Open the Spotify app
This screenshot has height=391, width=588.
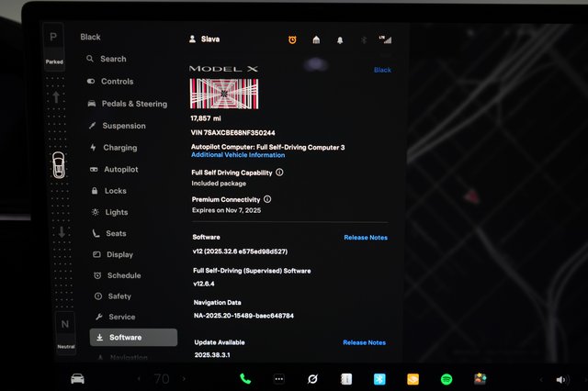(447, 379)
